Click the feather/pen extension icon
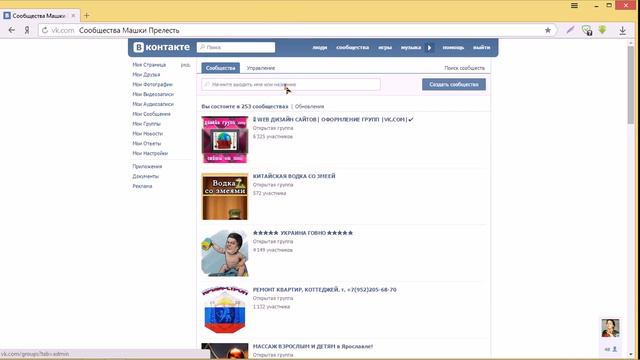Image resolution: width=640 pixels, height=360 pixels. pyautogui.click(x=570, y=30)
